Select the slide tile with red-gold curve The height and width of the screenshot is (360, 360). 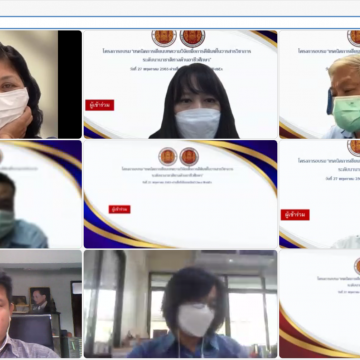point(320,304)
